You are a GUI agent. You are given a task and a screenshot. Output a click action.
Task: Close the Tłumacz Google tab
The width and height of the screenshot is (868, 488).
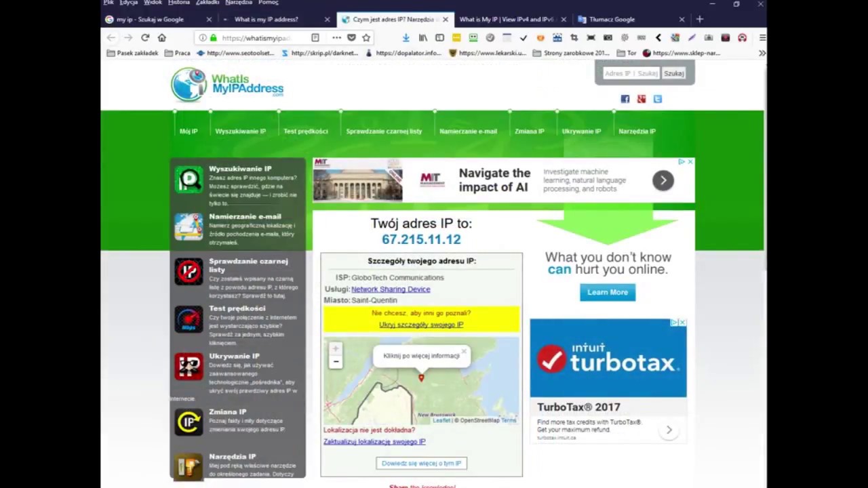[x=682, y=20]
